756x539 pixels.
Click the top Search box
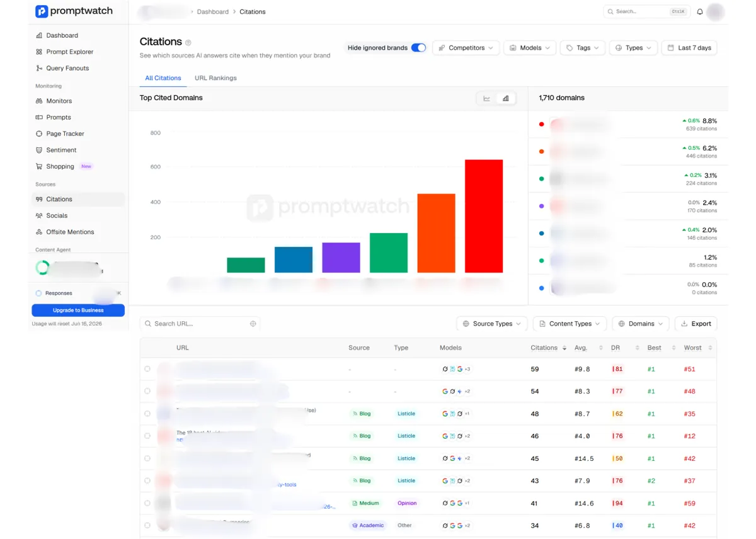coord(646,12)
